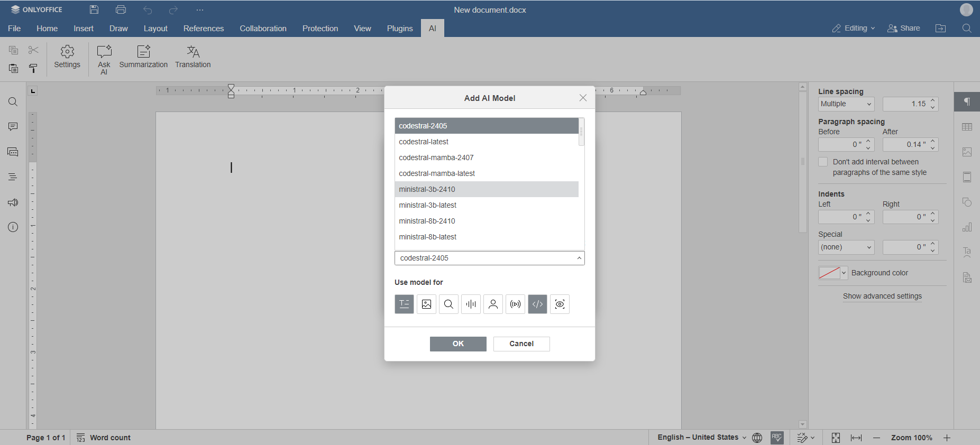
Task: Check 'Don't add interval between paragraphs' box
Action: pos(823,162)
